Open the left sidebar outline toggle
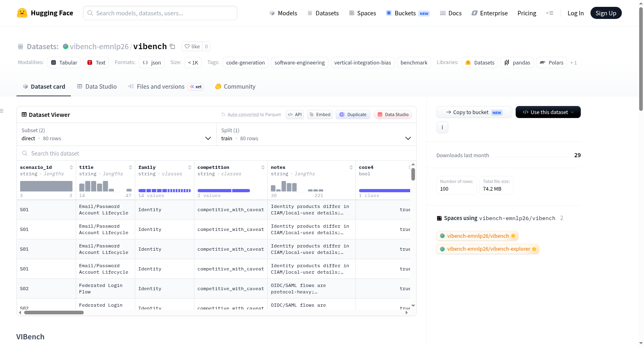The image size is (644, 347). point(2,111)
